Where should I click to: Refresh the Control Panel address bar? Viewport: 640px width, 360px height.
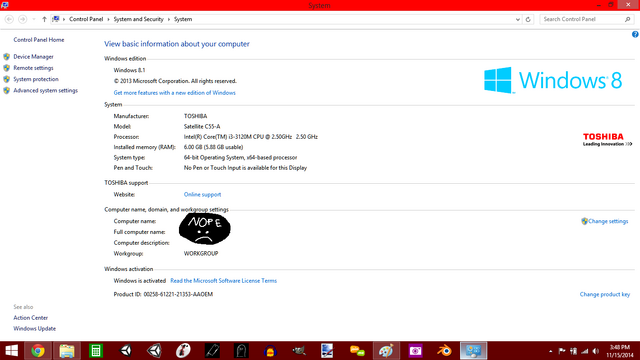coord(528,19)
